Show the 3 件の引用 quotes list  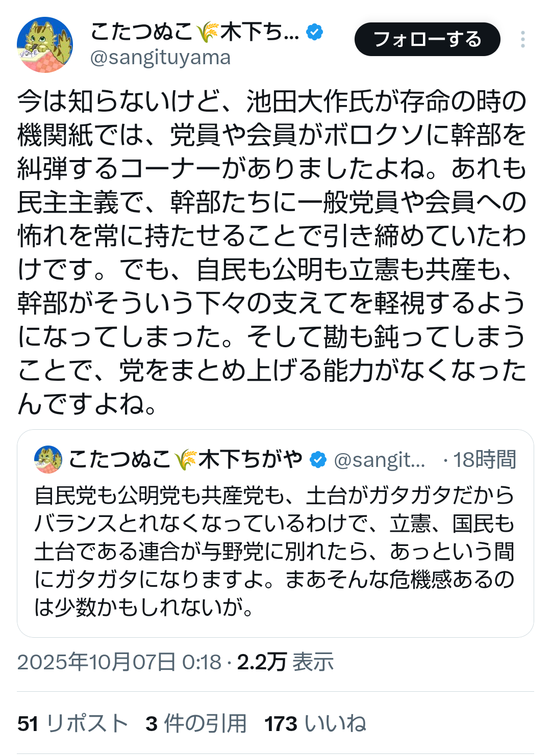point(196,723)
